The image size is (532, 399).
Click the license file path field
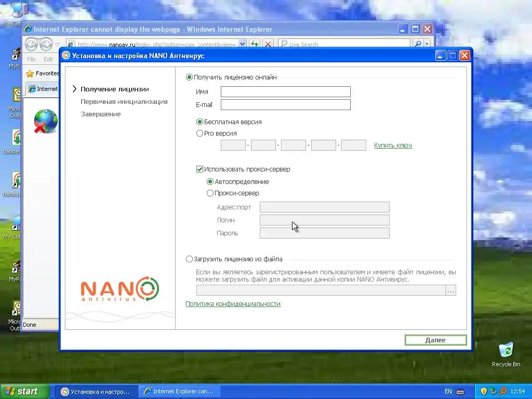point(321,290)
